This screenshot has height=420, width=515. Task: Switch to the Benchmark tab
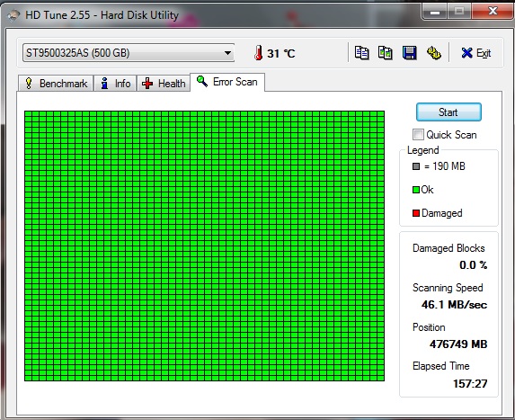tap(56, 84)
